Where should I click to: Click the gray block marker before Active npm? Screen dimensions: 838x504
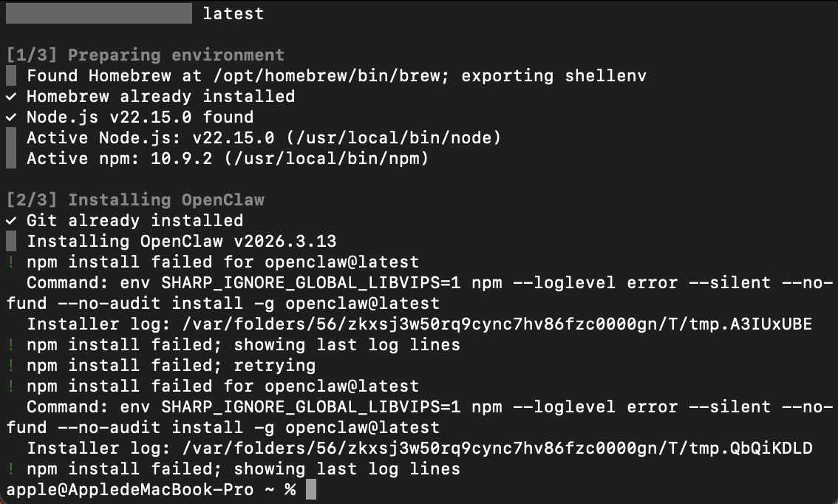[x=10, y=159]
